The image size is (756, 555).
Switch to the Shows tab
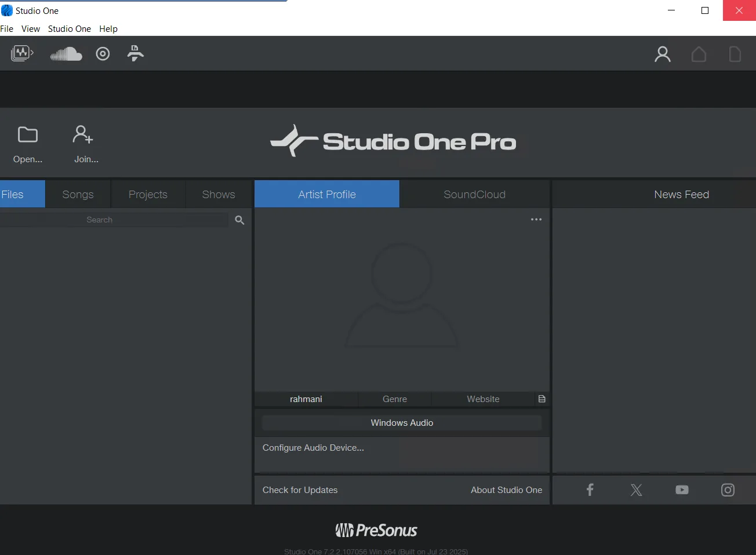(219, 194)
